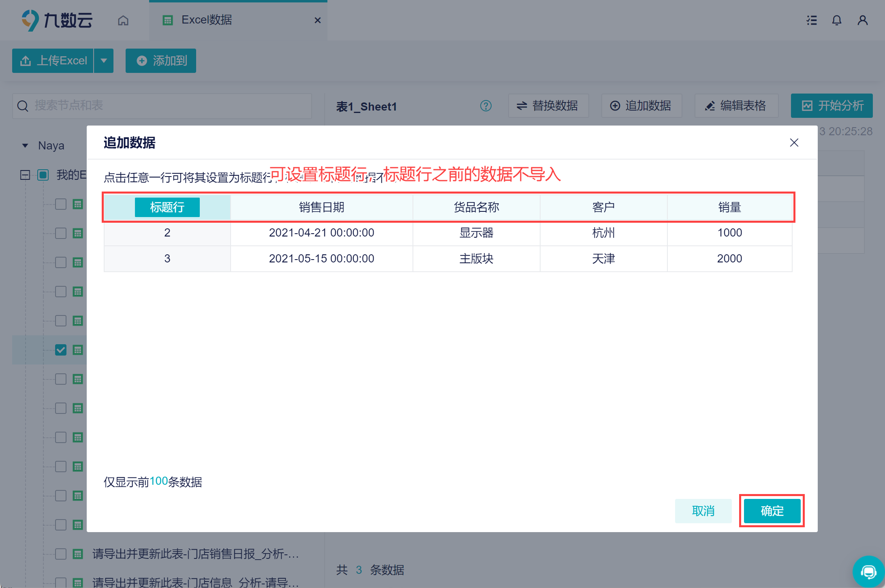Open the task list icon

[x=812, y=20]
